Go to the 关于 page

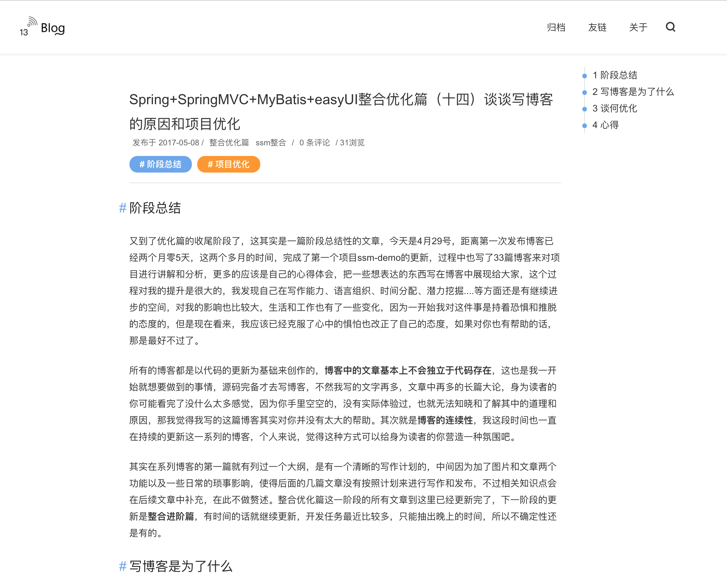coord(638,27)
